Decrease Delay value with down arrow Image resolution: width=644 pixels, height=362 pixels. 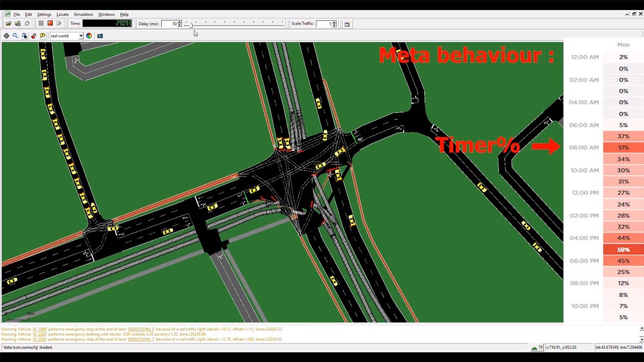coord(180,25)
